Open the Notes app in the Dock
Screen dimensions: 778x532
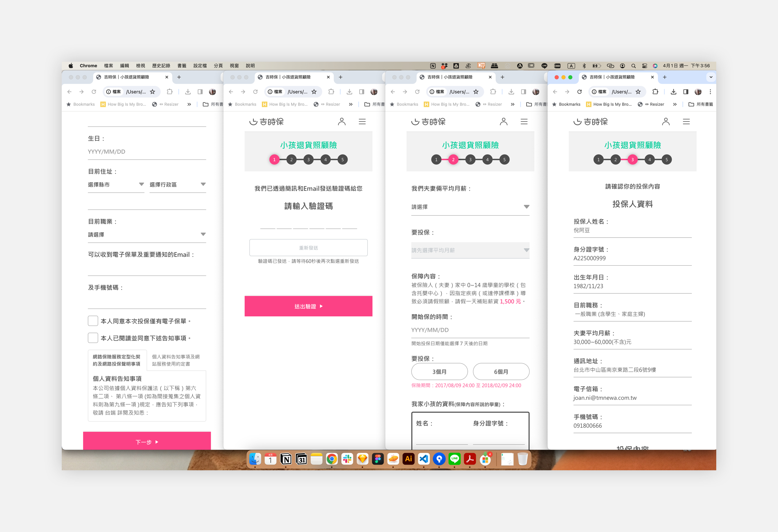point(316,459)
